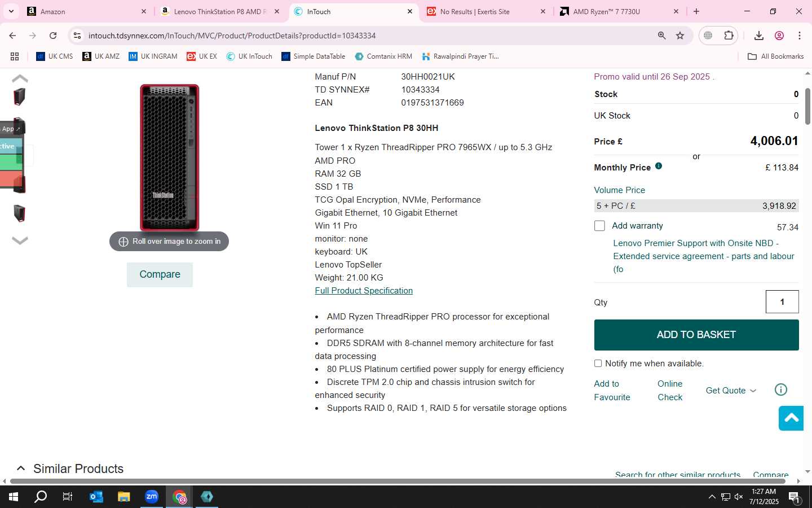Open the Chrome profile avatar
Screen dimensions: 812x508
[779, 36]
